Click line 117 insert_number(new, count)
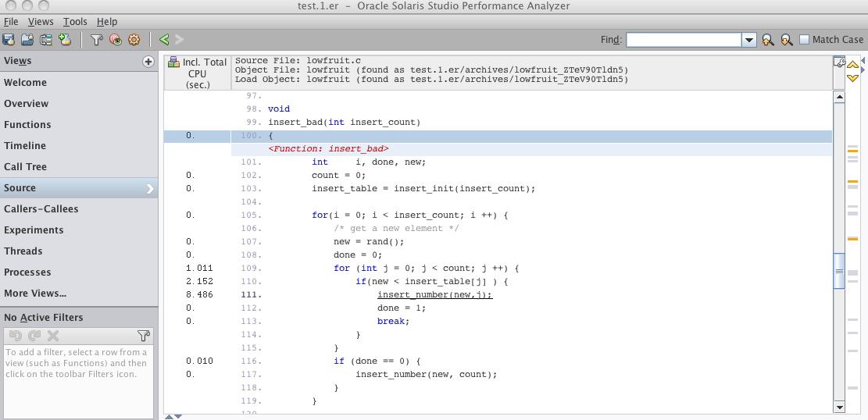The image size is (868, 420). click(x=427, y=374)
